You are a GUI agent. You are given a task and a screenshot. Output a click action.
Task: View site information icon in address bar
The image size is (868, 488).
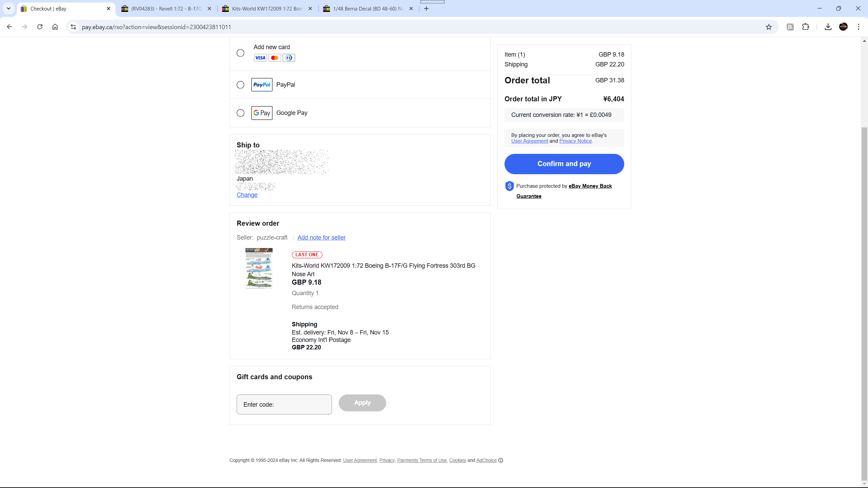click(x=73, y=27)
